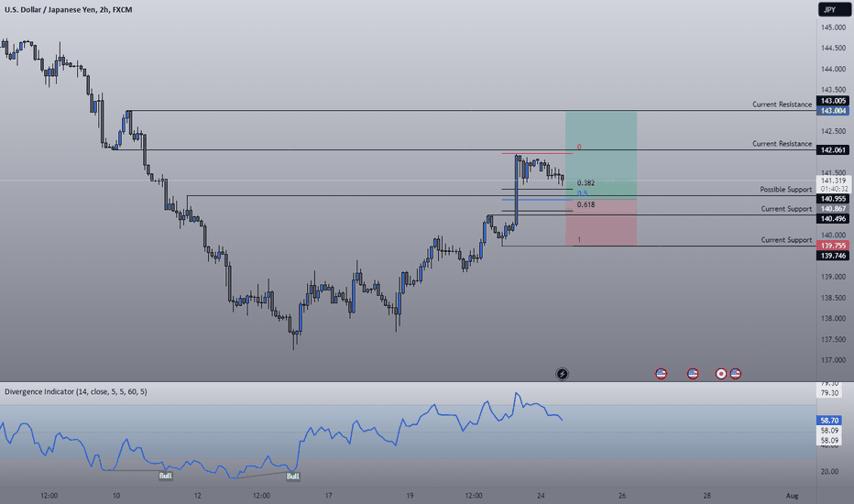Select the blue Fibonacci 0.5 level label
This screenshot has height=504, width=854.
[582, 193]
